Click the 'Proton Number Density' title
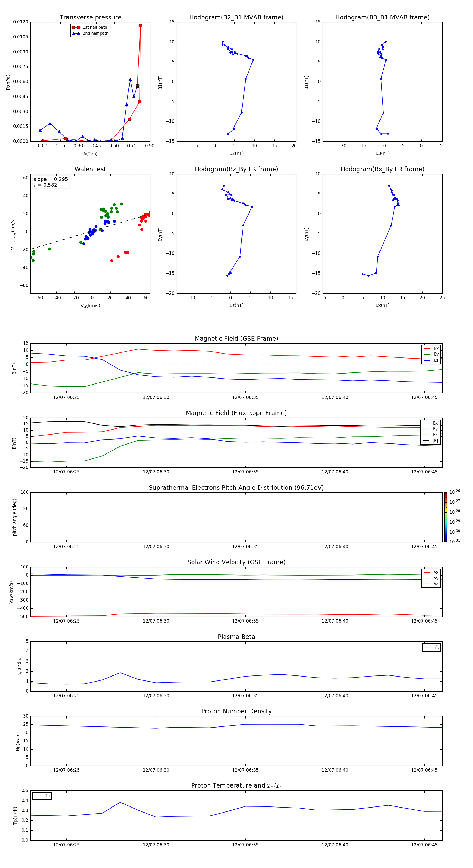The image size is (473, 868). click(x=236, y=711)
